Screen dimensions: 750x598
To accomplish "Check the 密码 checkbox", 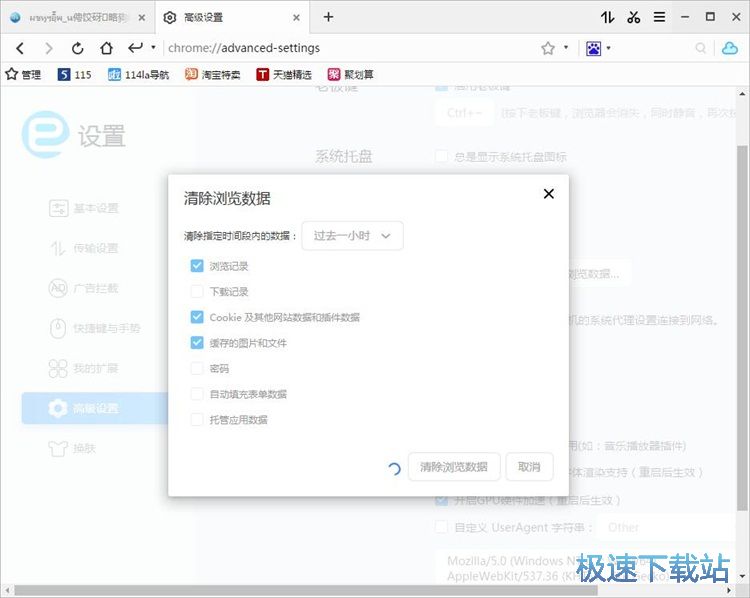I will click(x=197, y=368).
